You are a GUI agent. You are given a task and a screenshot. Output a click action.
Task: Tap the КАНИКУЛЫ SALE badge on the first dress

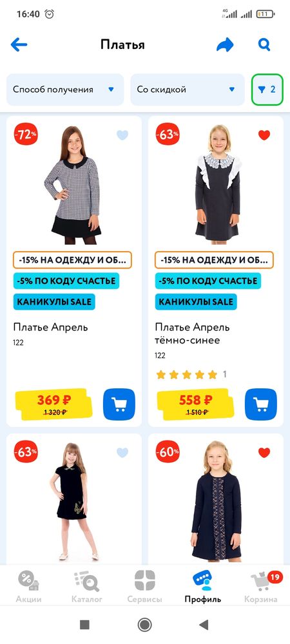coord(53,302)
